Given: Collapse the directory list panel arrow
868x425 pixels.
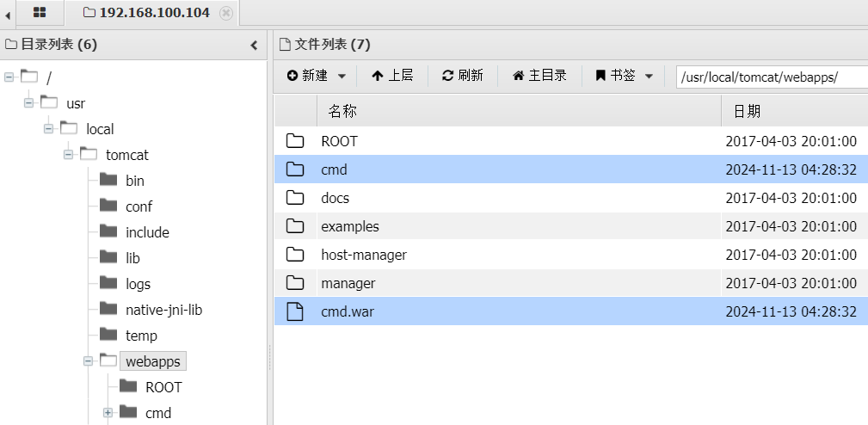Looking at the screenshot, I should coord(254,45).
